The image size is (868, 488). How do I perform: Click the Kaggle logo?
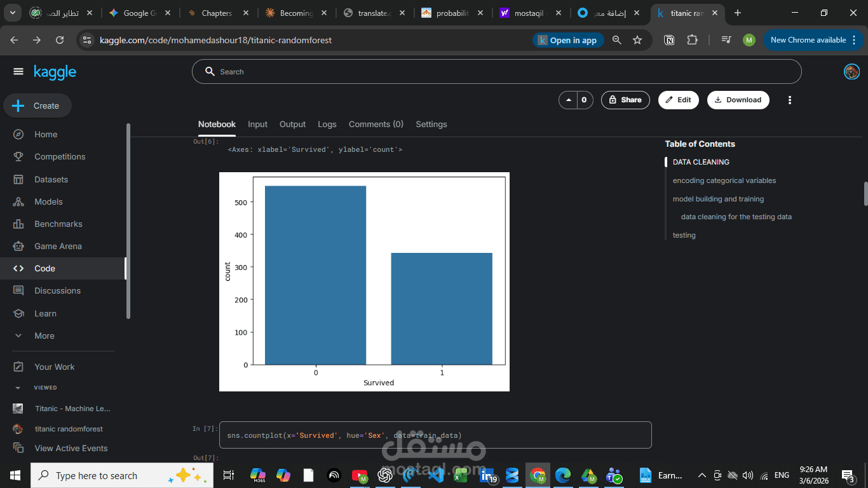pyautogui.click(x=55, y=72)
